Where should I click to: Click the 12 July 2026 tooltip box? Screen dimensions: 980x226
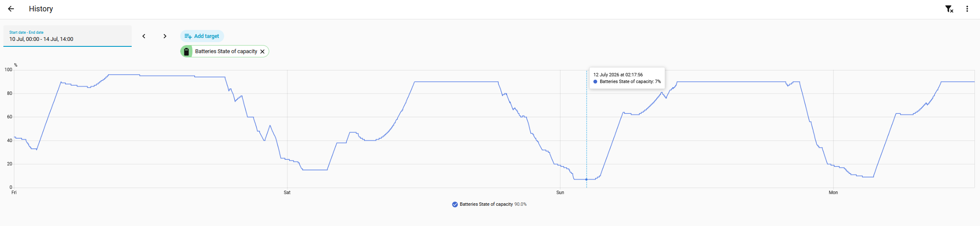(x=627, y=78)
